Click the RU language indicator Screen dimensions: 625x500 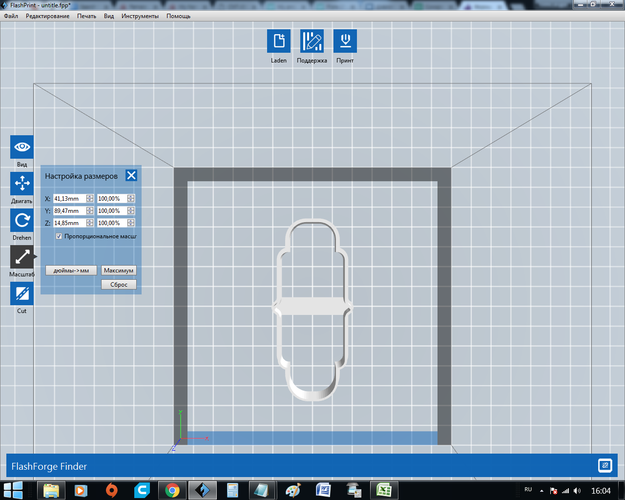[528, 489]
